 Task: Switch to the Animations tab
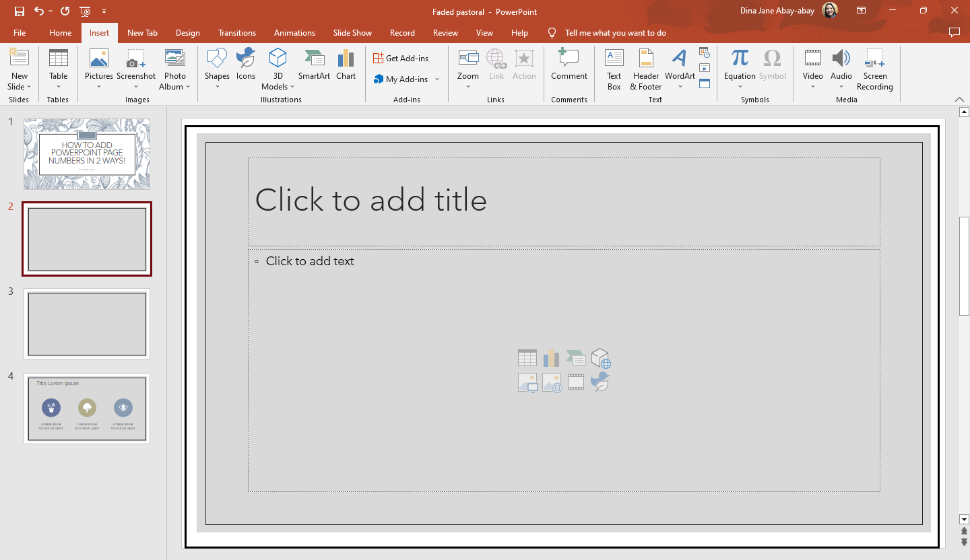coord(294,32)
